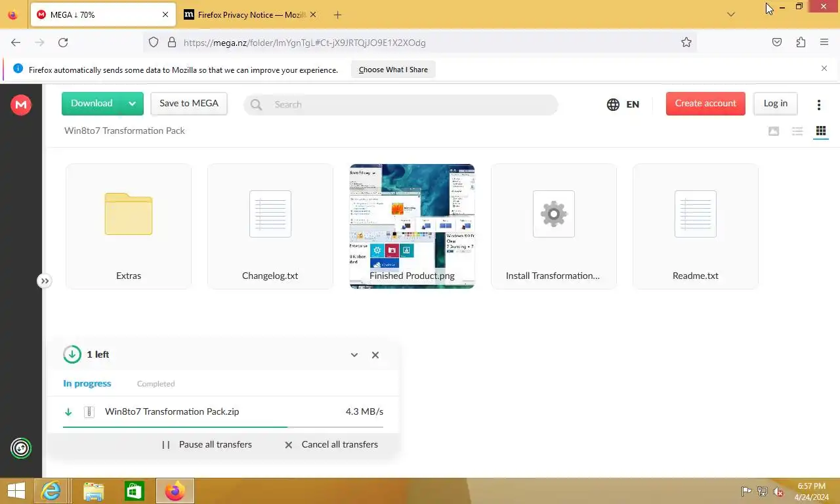Collapse the transfers panel with chevron
Image resolution: width=840 pixels, height=504 pixels.
[354, 355]
